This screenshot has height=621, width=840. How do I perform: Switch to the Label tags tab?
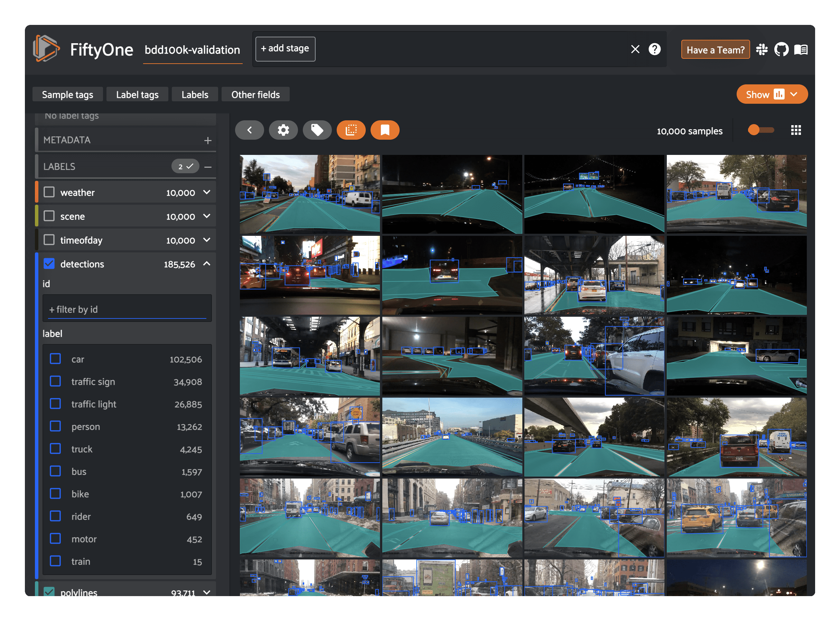(x=137, y=94)
